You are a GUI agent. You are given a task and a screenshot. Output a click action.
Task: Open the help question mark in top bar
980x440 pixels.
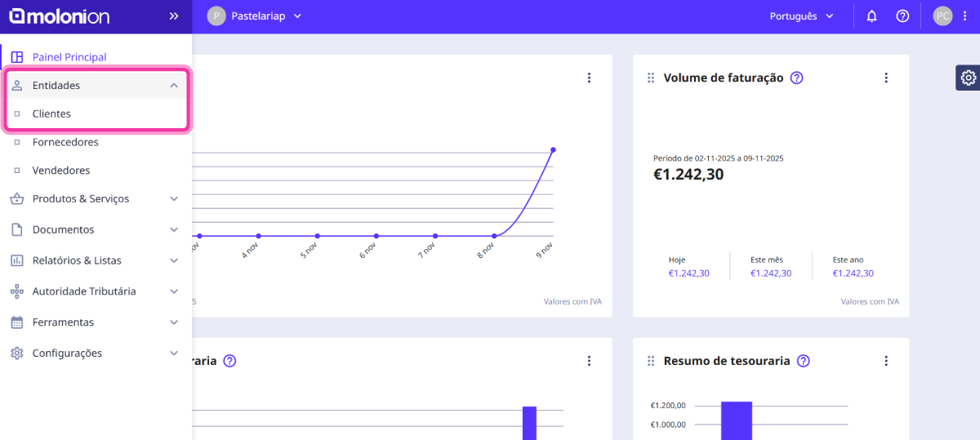(x=902, y=16)
